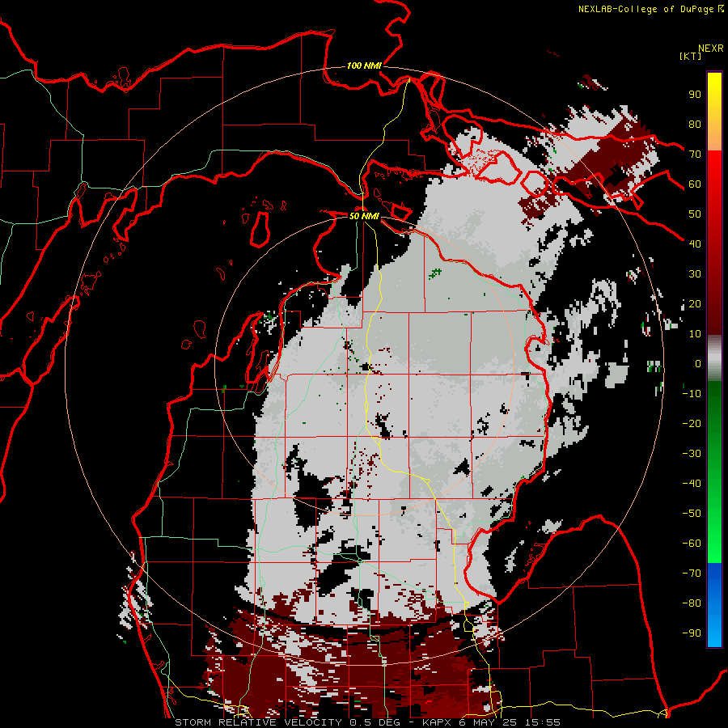Click the 100 NMI range ring label

coord(364,66)
